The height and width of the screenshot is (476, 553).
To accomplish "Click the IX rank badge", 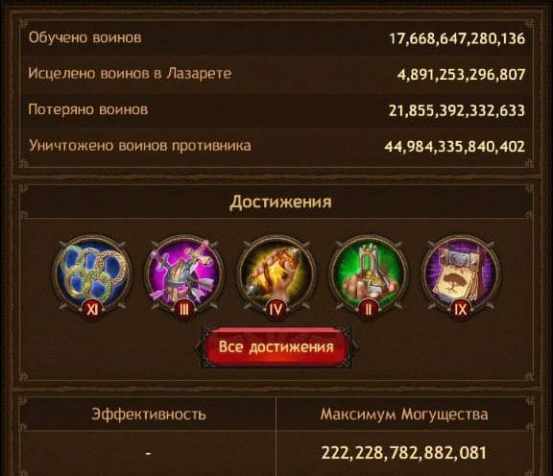I will tap(461, 310).
